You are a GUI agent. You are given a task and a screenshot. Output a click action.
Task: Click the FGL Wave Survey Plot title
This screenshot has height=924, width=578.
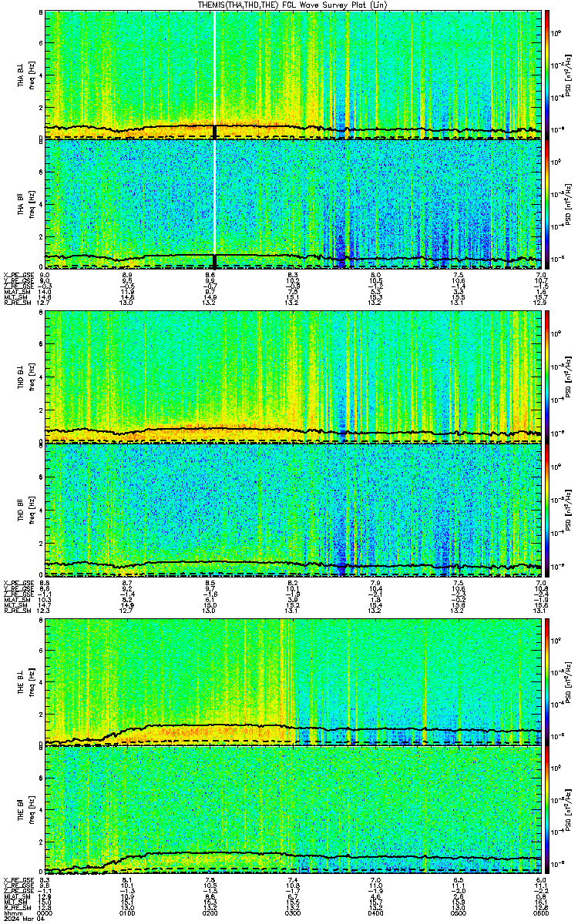293,5
